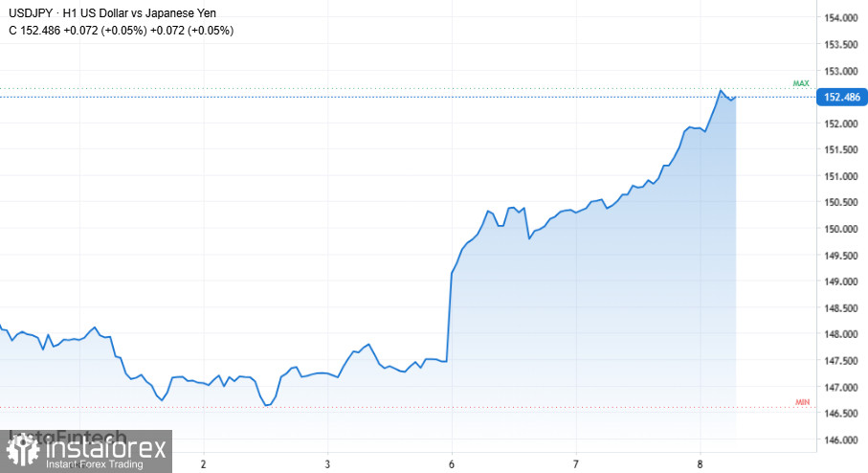Click date label 6 on time axis
The height and width of the screenshot is (473, 868).
click(x=451, y=463)
